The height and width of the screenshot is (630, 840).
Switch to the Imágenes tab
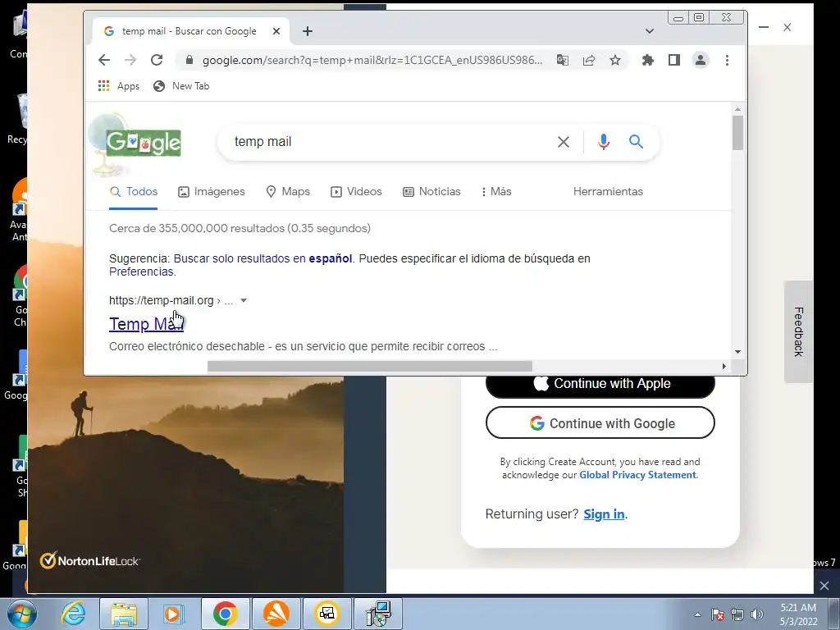(212, 192)
